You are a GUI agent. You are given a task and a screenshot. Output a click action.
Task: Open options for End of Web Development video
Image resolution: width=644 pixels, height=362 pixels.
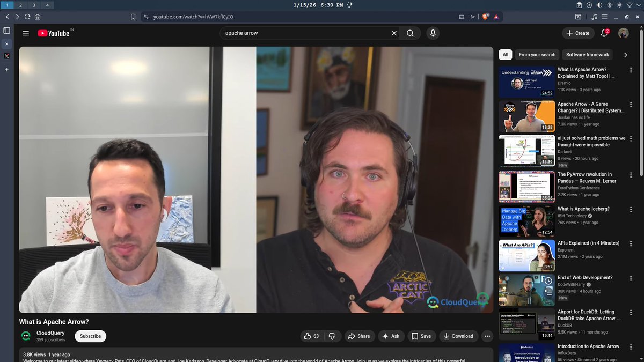[631, 278]
